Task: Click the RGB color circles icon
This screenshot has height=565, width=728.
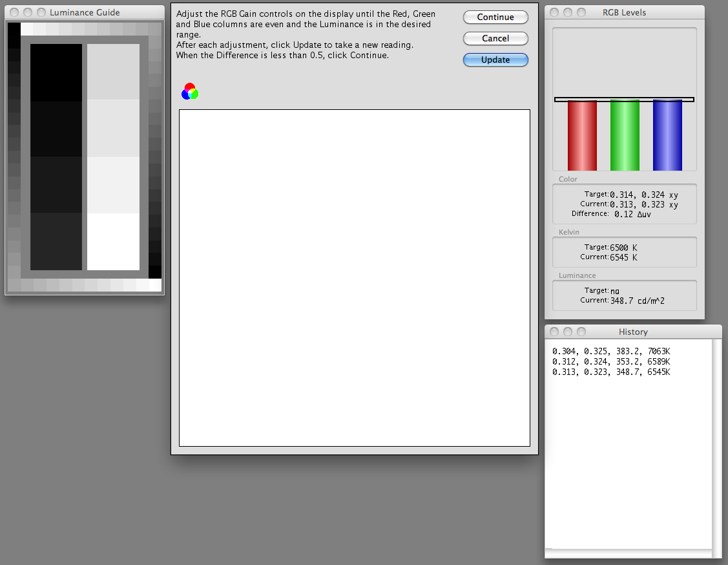Action: pyautogui.click(x=190, y=92)
